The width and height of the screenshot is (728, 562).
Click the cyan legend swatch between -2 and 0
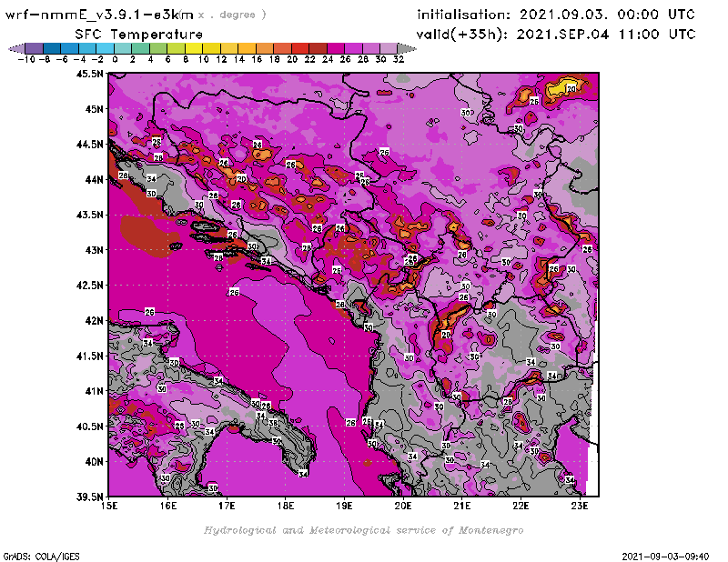coord(105,48)
